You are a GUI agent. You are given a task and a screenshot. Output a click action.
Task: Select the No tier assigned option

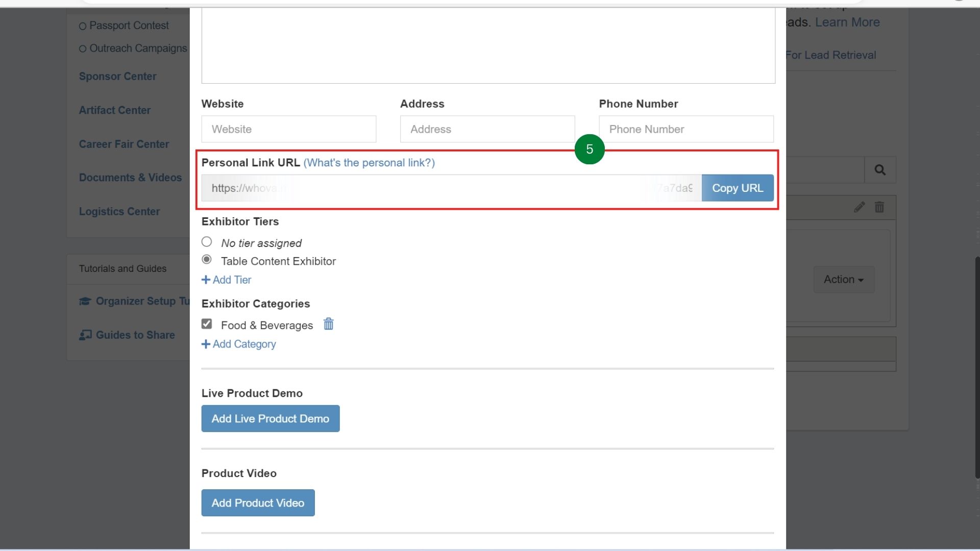click(207, 242)
